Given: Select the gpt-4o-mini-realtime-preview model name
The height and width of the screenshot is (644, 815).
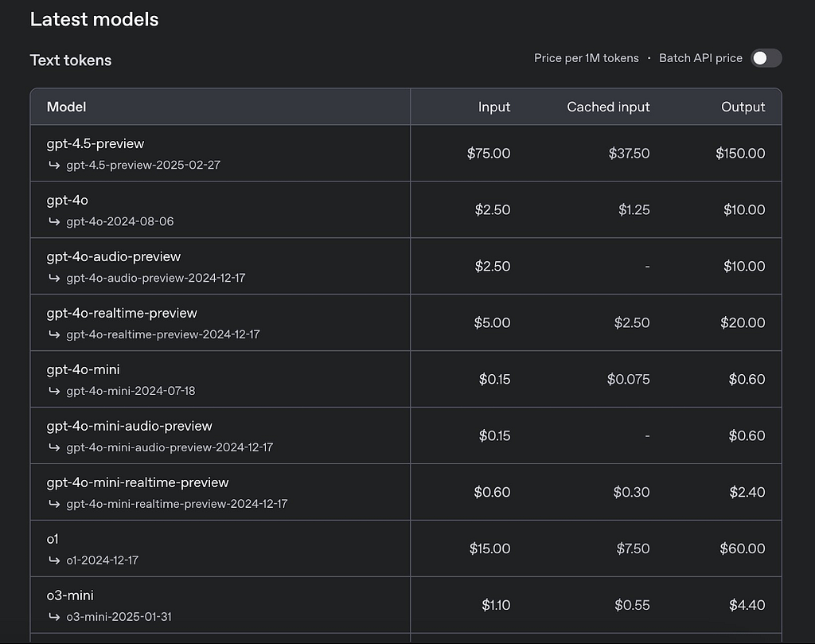Looking at the screenshot, I should coord(138,482).
